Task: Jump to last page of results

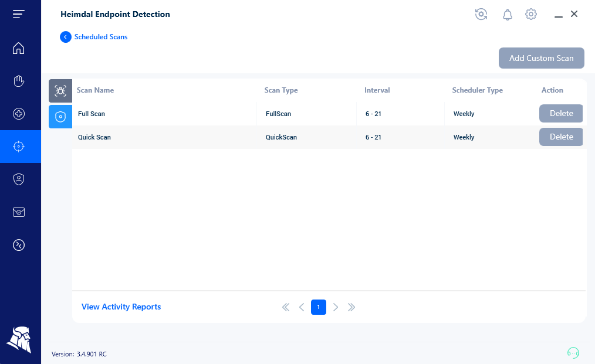Action: [351, 307]
